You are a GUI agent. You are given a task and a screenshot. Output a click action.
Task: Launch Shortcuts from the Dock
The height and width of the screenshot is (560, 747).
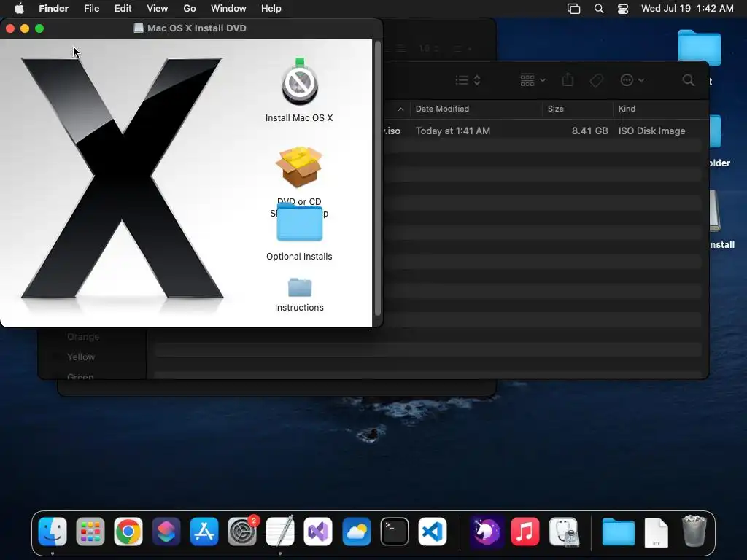coord(166,532)
